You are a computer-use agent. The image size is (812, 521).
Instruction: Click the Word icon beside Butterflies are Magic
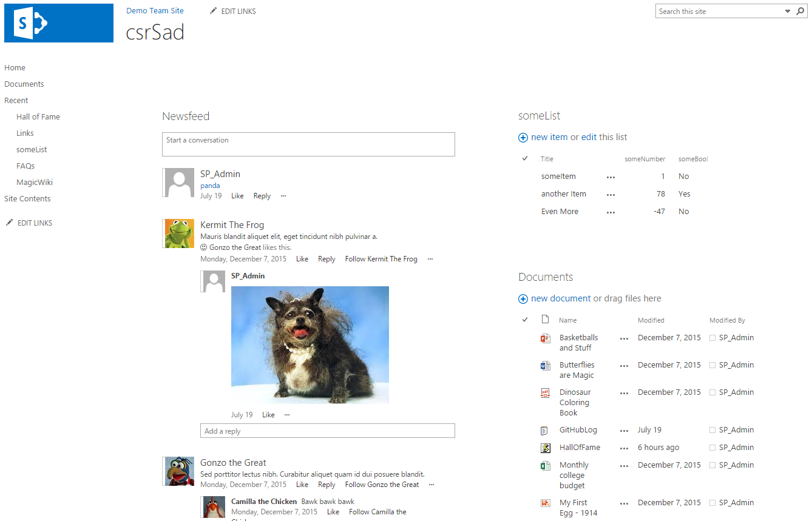(x=545, y=366)
